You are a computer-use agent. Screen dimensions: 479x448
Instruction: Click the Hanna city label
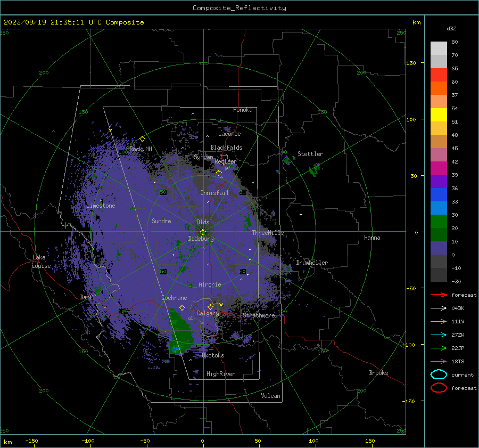(372, 238)
